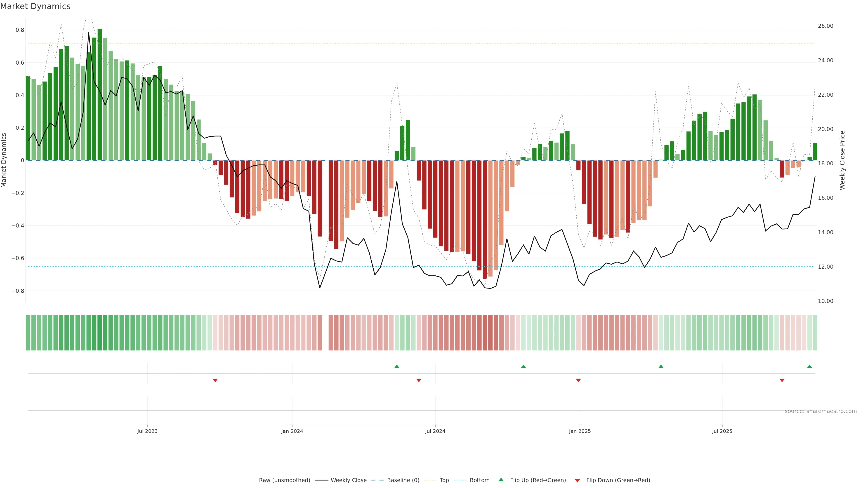
Task: Click the Jan 2024 axis label
Action: tap(292, 431)
